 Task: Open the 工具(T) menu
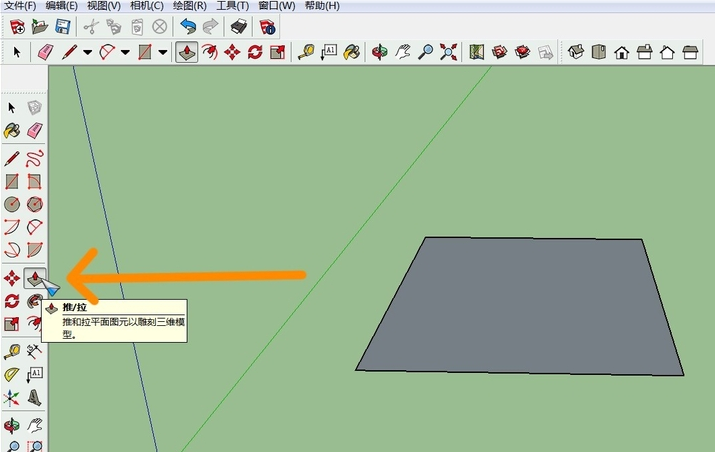[x=233, y=6]
